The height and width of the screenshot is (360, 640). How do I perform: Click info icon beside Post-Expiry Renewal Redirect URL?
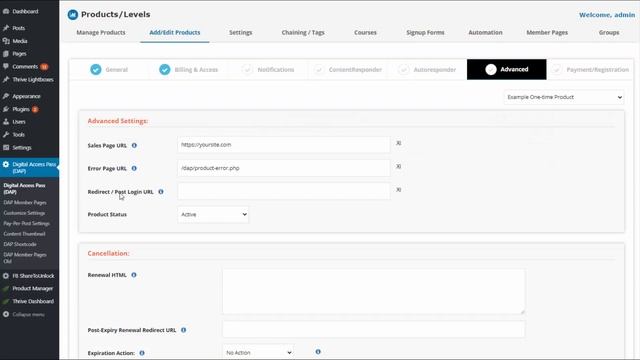184,330
